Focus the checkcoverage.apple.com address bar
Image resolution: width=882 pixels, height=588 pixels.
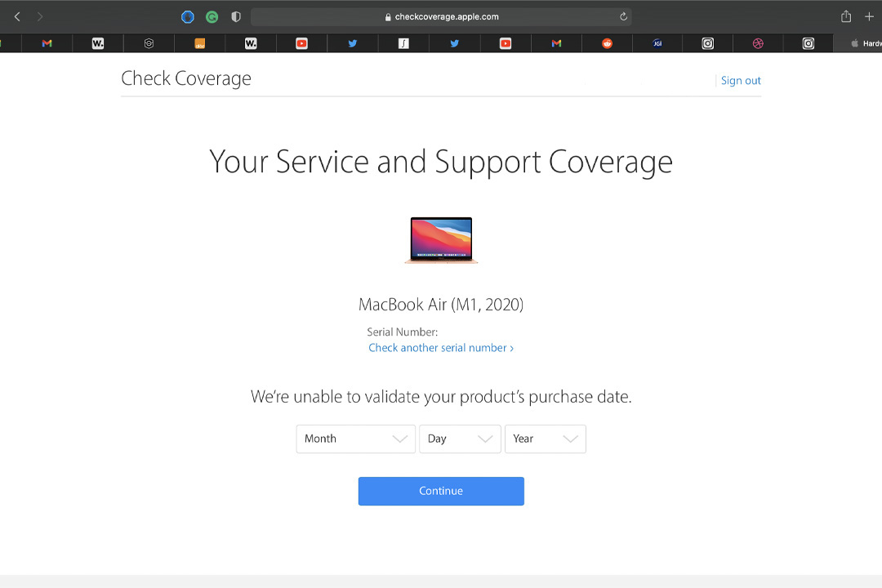click(441, 17)
